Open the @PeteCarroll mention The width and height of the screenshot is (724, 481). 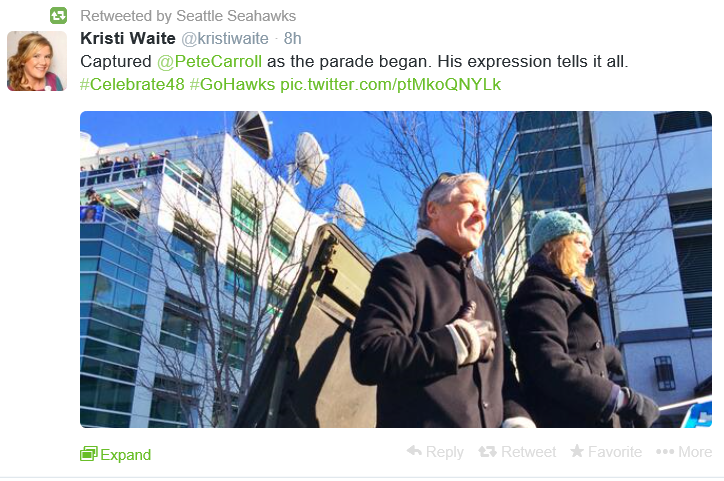tap(209, 61)
